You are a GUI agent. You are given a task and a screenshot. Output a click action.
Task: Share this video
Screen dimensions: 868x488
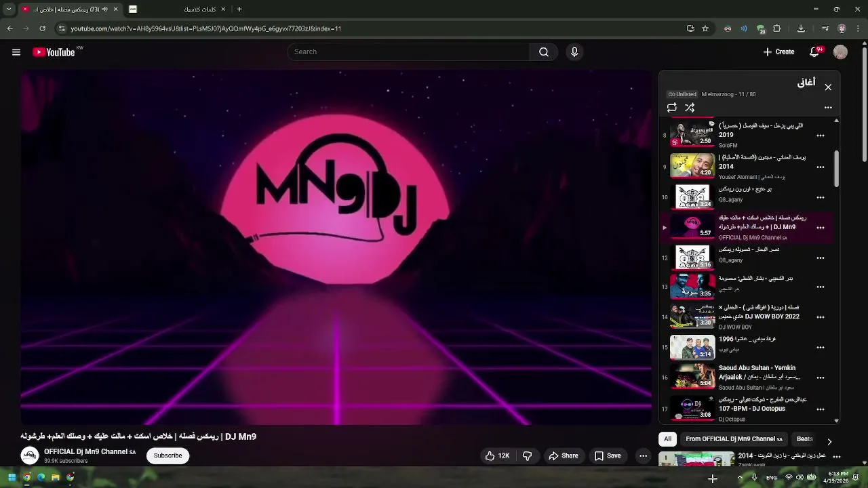point(564,456)
